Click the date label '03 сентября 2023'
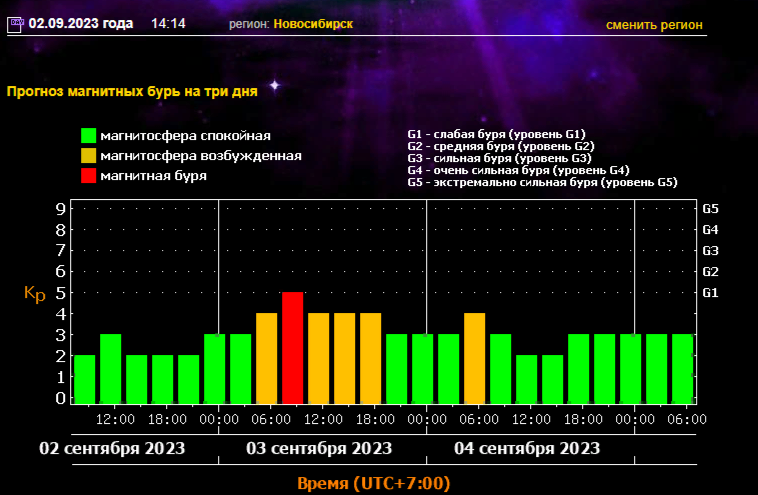758x495 pixels. pyautogui.click(x=319, y=448)
